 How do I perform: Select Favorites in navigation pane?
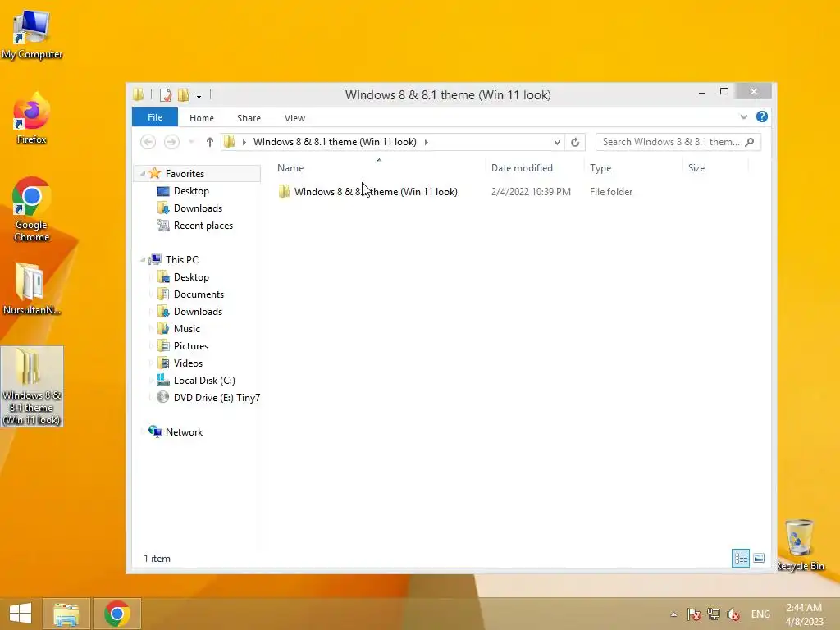(185, 174)
